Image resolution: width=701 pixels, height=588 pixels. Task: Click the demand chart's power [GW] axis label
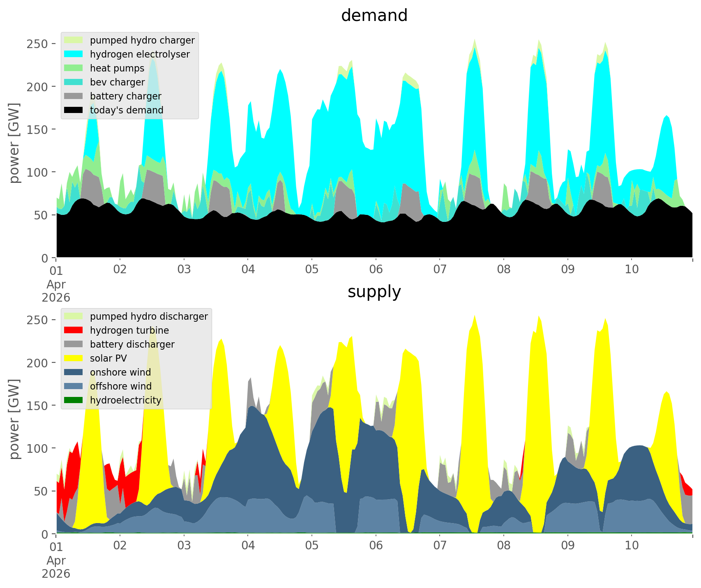point(14,143)
